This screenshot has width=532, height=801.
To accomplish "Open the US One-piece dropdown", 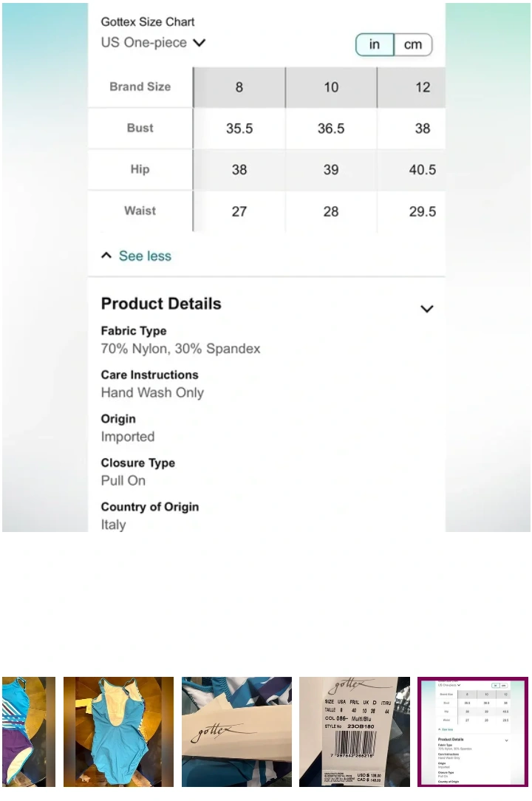I will point(153,43).
